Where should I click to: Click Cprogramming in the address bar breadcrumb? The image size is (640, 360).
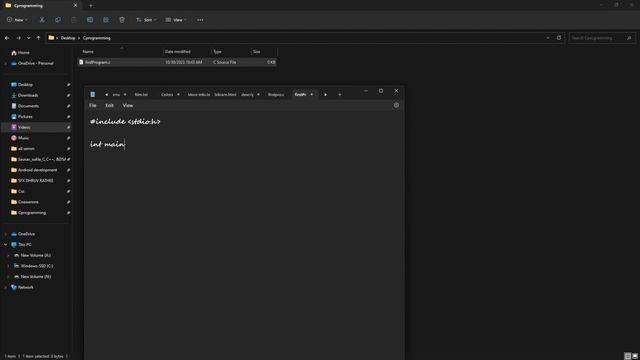click(97, 38)
